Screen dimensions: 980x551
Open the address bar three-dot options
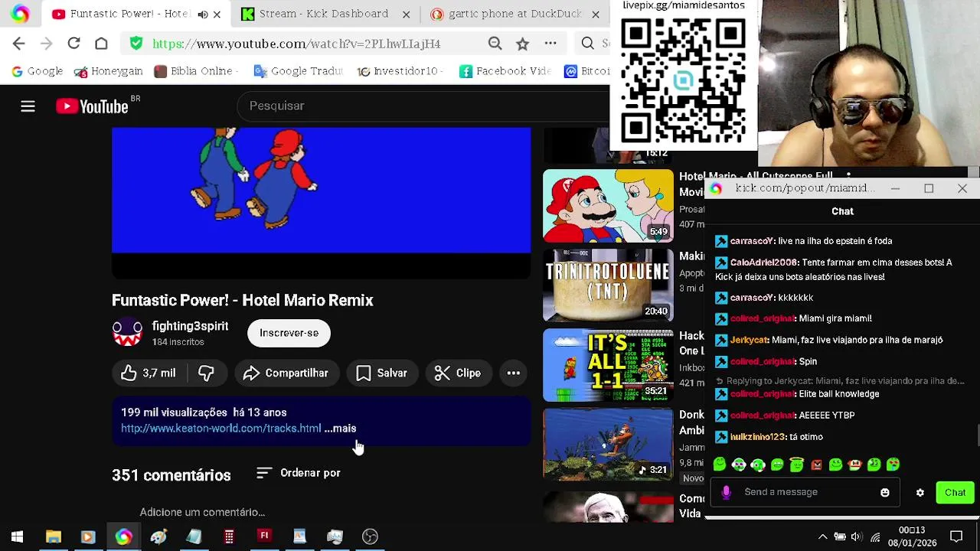tap(550, 44)
